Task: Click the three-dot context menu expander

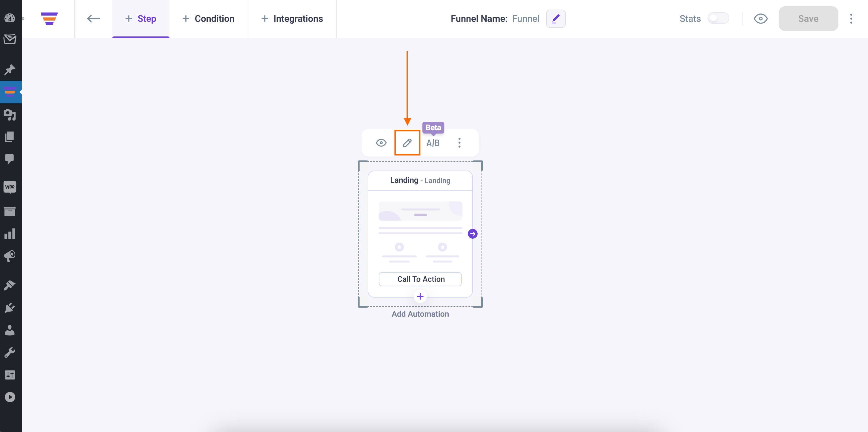Action: click(458, 143)
